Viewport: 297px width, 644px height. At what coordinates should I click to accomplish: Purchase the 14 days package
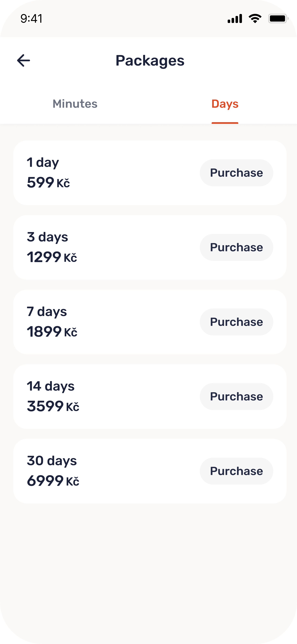236,396
